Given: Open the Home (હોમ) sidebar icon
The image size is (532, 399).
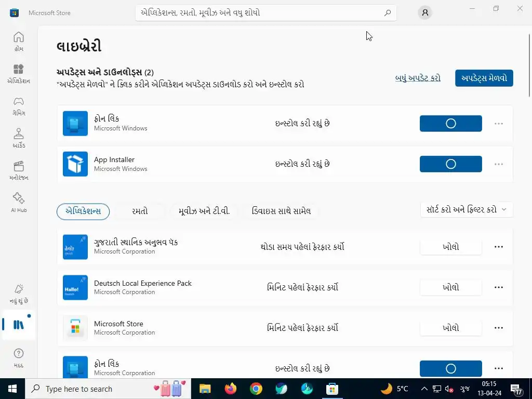Looking at the screenshot, I should (19, 42).
